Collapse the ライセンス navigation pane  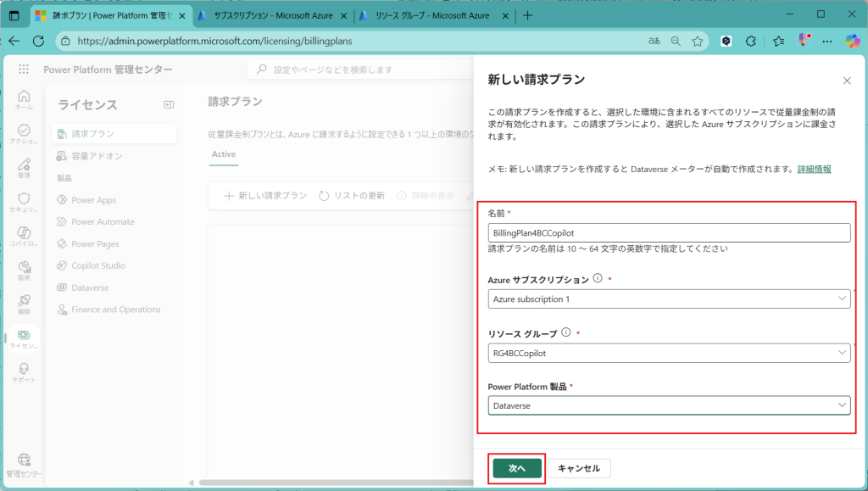(x=169, y=104)
